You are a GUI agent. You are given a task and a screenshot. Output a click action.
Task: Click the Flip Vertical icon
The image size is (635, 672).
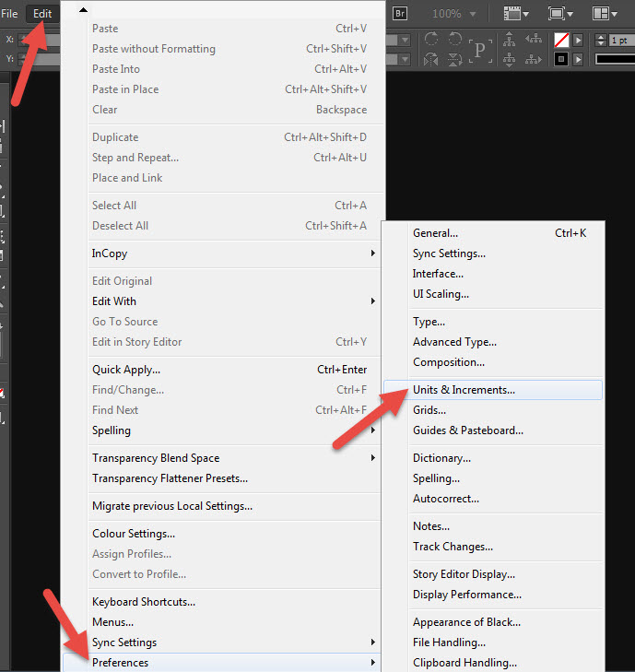pyautogui.click(x=455, y=59)
